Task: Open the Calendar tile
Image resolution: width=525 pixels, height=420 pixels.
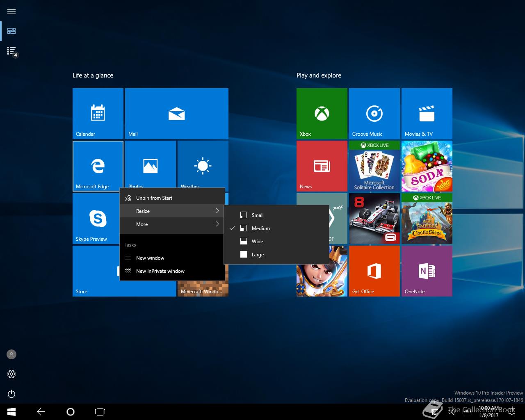Action: coord(98,114)
